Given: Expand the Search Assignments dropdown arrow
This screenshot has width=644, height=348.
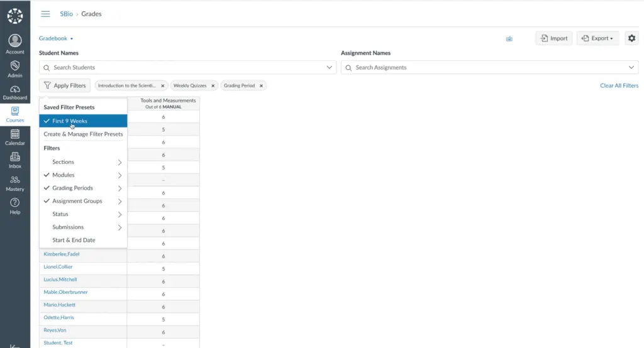Looking at the screenshot, I should tap(631, 67).
